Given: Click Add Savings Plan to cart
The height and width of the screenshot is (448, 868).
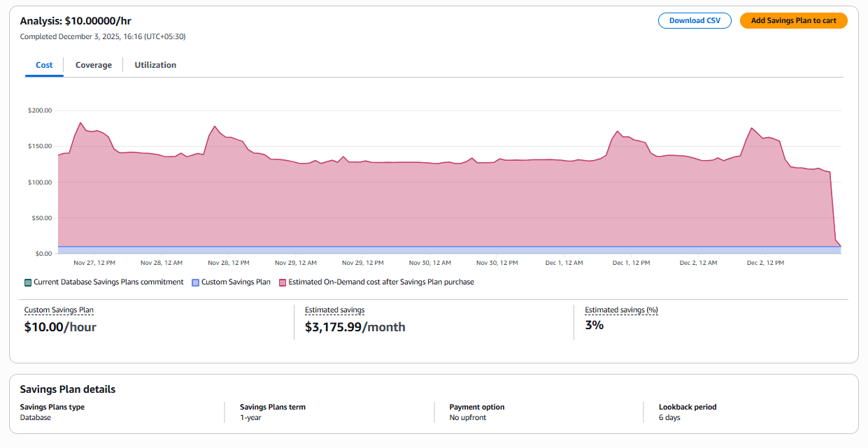Looking at the screenshot, I should [793, 20].
